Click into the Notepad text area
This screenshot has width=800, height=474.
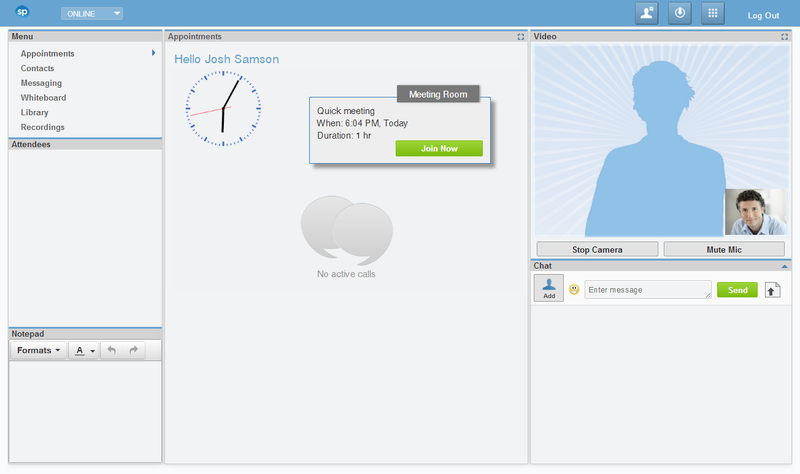point(85,411)
